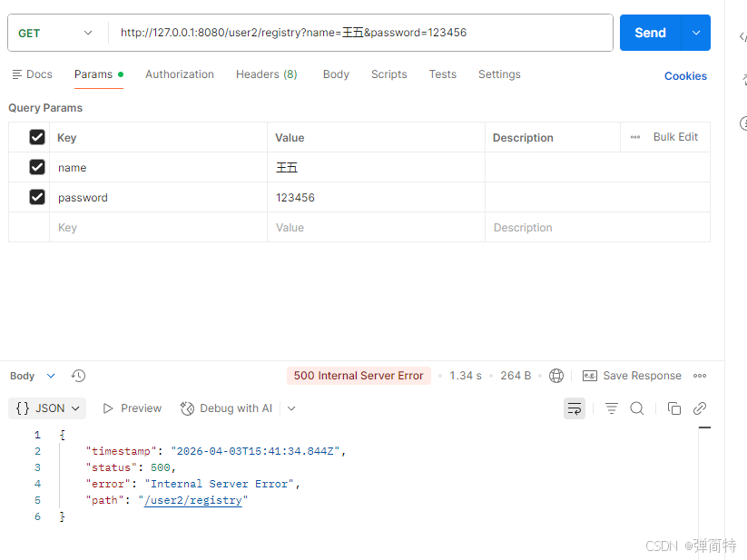
Task: Open the request Body tab
Action: 336,74
